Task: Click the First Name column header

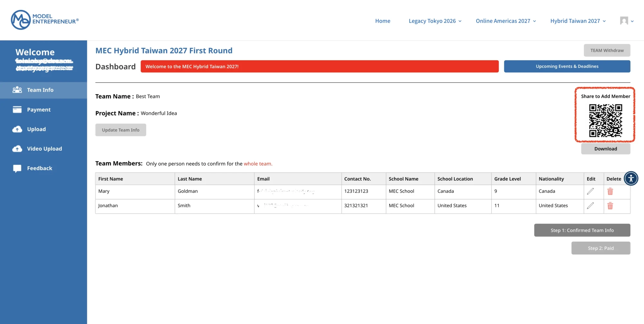Action: coord(135,179)
